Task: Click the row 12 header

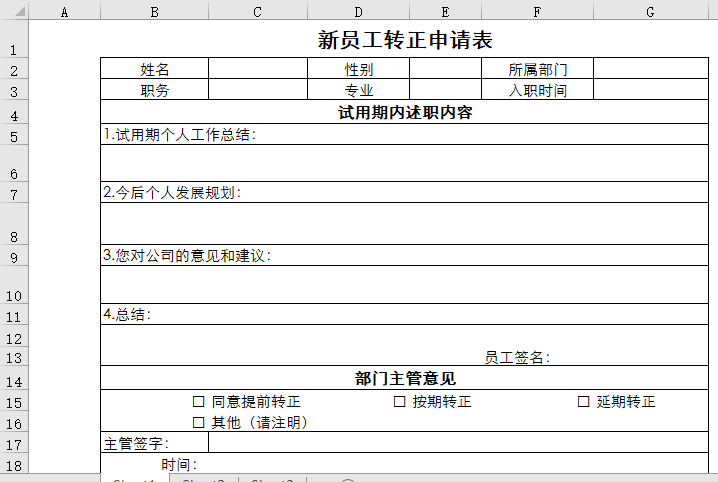Action: tap(14, 338)
